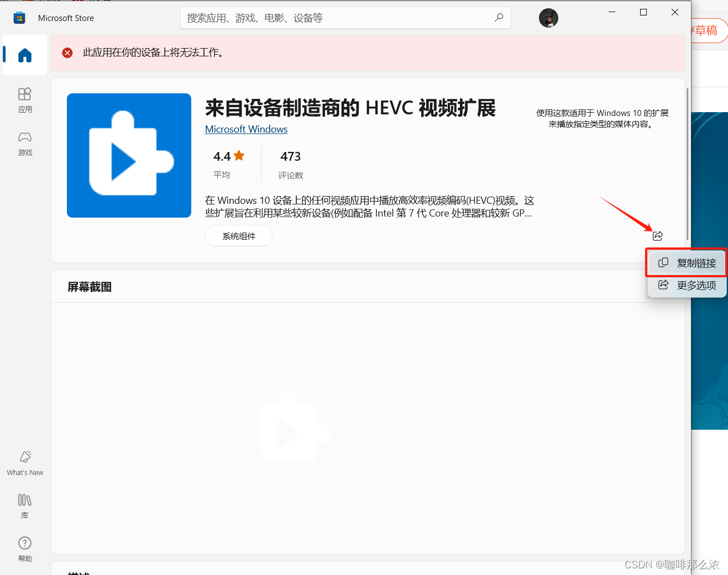Click the share icon on app card
The image size is (728, 575).
pos(658,236)
